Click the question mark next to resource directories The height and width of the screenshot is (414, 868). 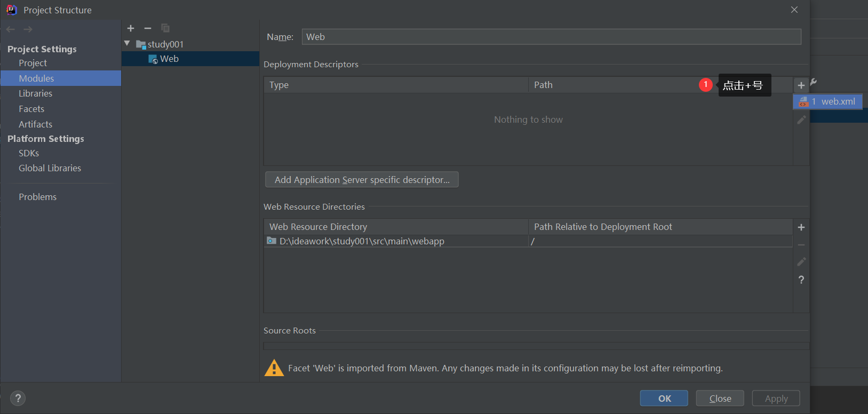click(801, 280)
